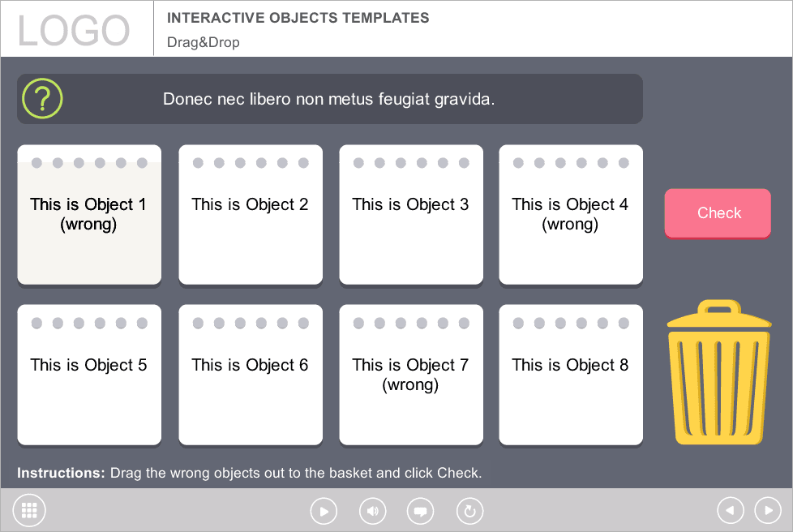This screenshot has height=532, width=793.
Task: Click the play button in bottom bar
Action: pyautogui.click(x=324, y=511)
